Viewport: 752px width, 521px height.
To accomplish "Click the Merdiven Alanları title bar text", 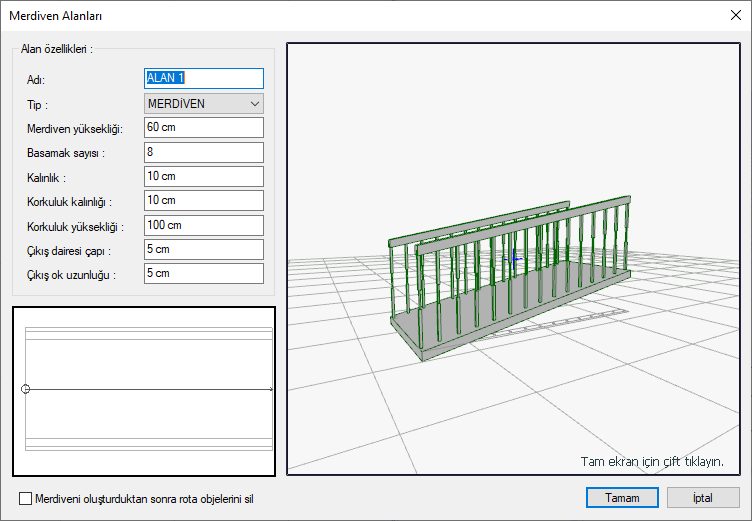I will tap(55, 15).
